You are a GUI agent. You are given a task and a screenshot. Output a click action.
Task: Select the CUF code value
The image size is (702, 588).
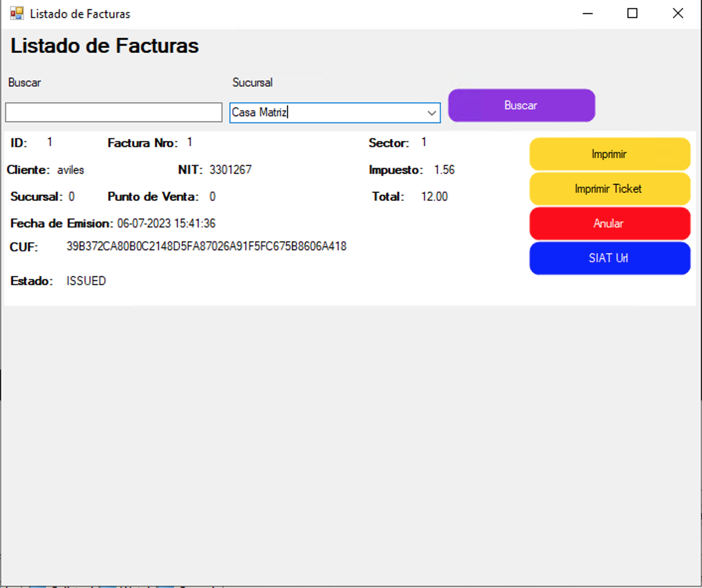207,246
